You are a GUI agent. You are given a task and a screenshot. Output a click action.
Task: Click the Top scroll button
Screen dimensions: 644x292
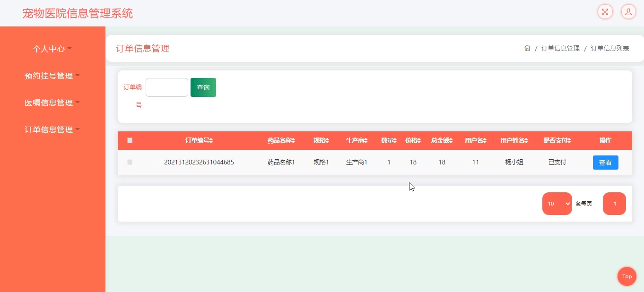tap(627, 276)
